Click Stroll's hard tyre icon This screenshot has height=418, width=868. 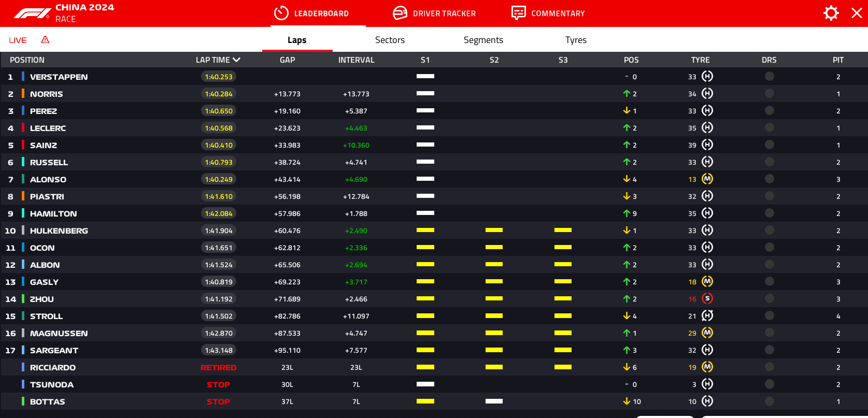pos(707,316)
